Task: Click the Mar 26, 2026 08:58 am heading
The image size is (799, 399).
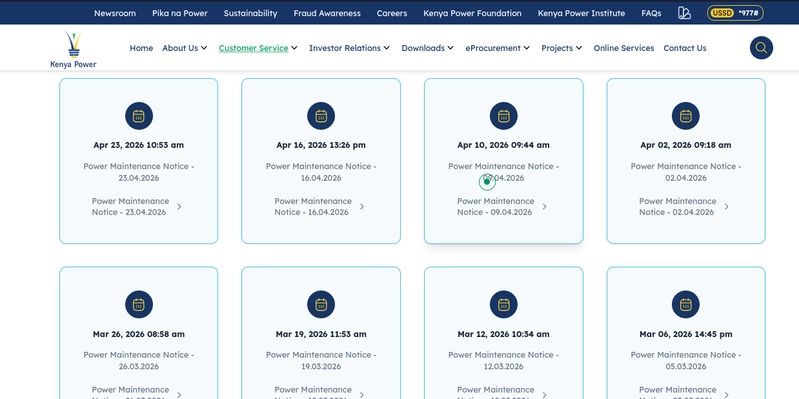Action: click(x=139, y=334)
